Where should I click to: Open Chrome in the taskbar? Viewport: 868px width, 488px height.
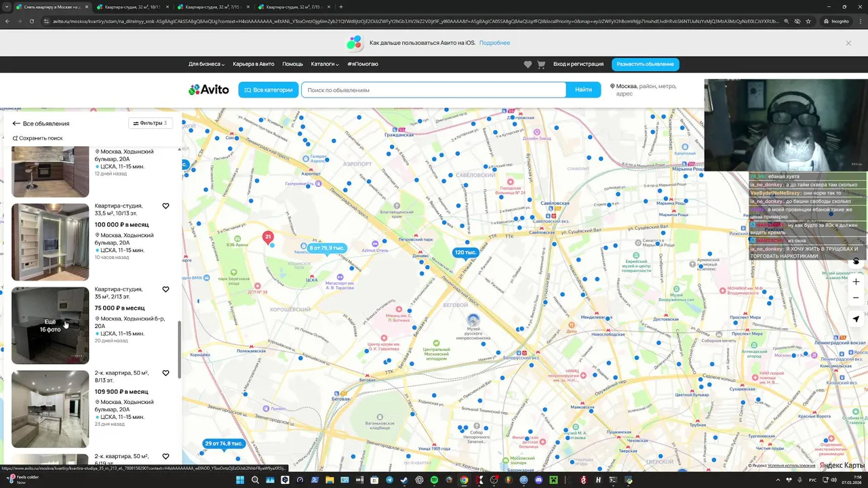click(x=464, y=480)
